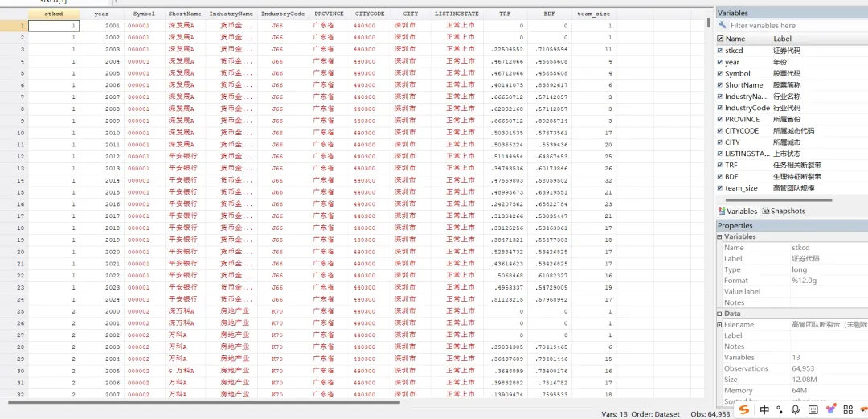
Task: Click the empty Value label property field
Action: (829, 291)
